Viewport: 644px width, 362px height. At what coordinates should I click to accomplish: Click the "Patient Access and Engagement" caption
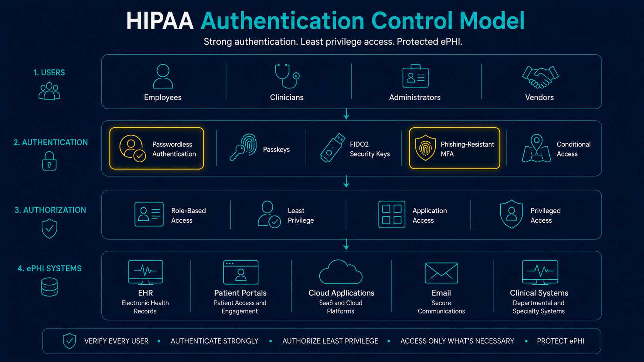point(240,307)
